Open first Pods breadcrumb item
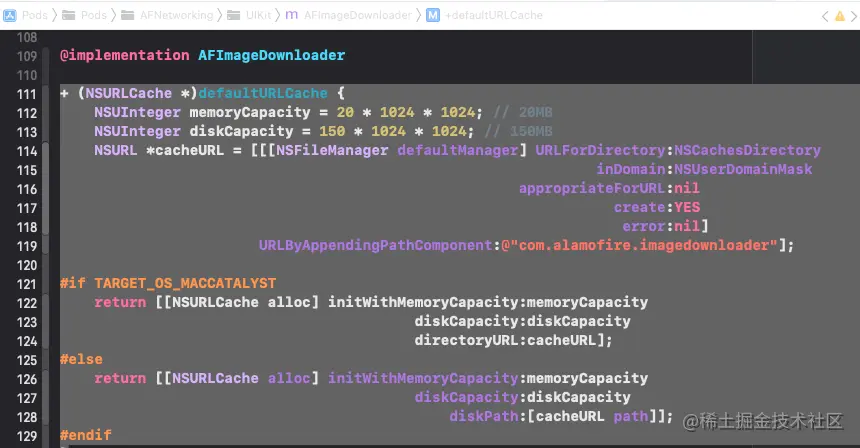Image resolution: width=860 pixels, height=448 pixels. (x=35, y=15)
